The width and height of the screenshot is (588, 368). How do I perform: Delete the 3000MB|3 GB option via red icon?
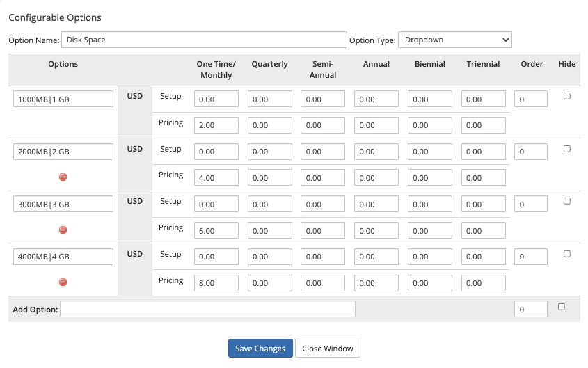click(63, 230)
